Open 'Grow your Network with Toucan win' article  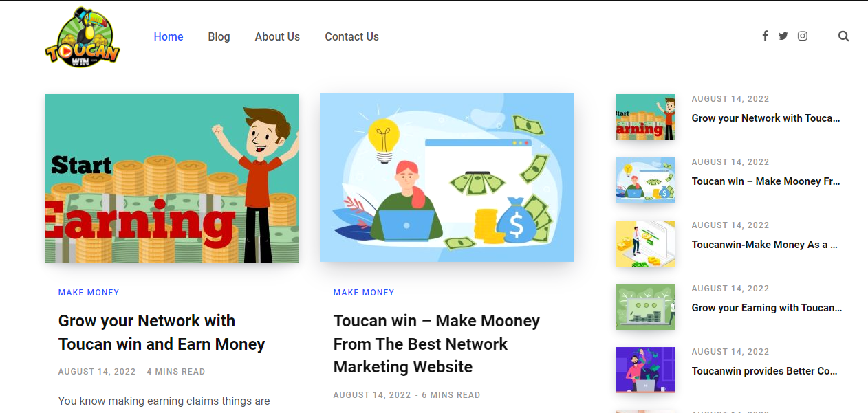[162, 332]
